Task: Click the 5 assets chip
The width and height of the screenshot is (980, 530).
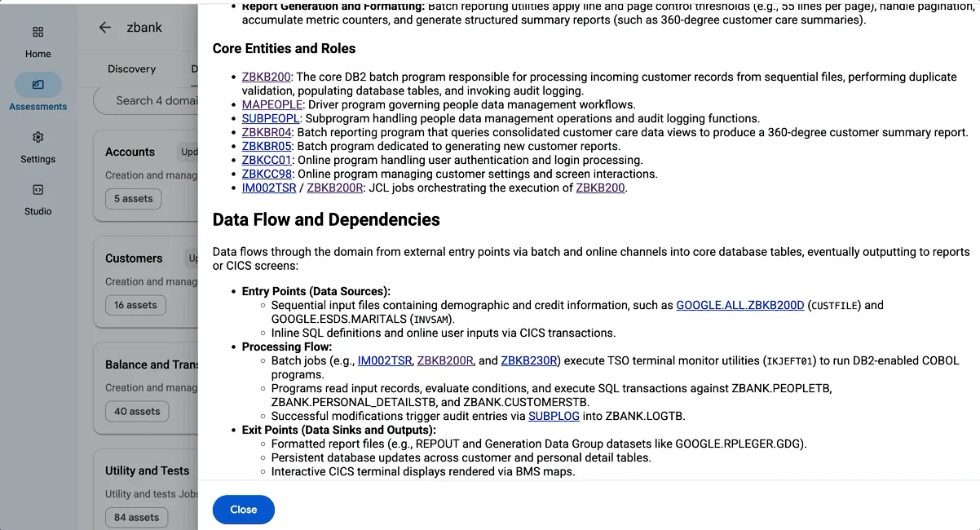Action: 134,198
